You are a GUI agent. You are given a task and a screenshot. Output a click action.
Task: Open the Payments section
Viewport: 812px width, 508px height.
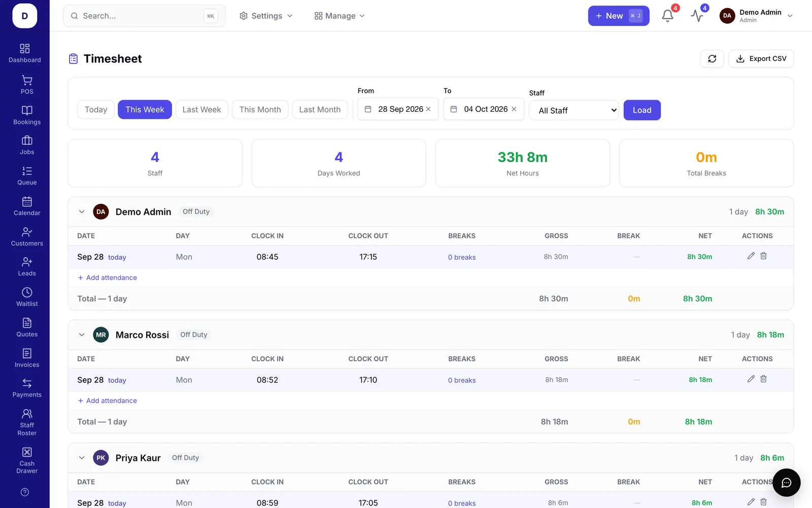coord(27,388)
